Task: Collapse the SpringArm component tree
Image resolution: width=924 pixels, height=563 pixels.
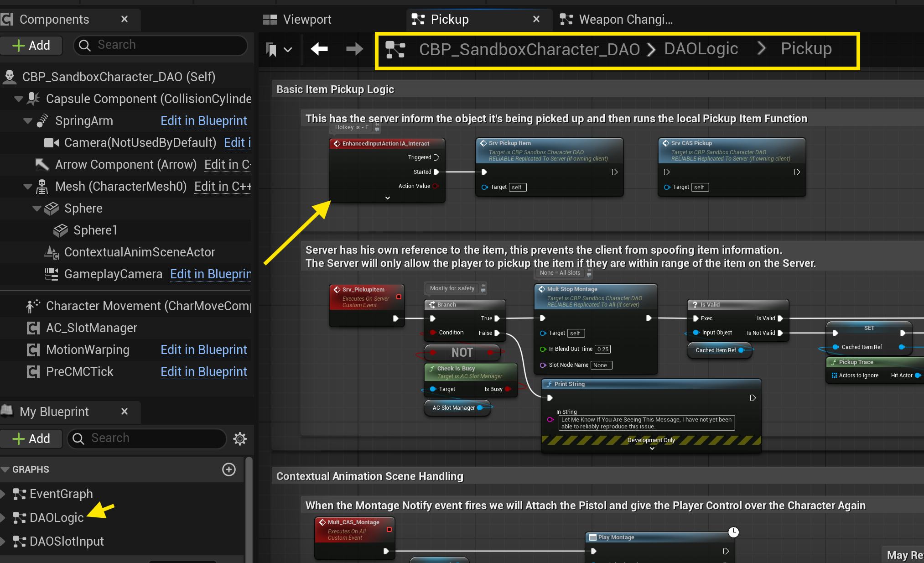Action: tap(27, 121)
